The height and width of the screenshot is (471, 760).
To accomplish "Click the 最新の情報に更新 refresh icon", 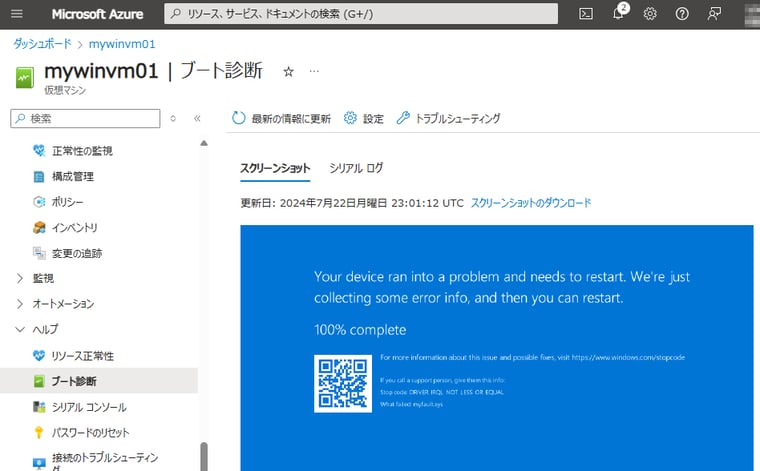I will [x=238, y=118].
